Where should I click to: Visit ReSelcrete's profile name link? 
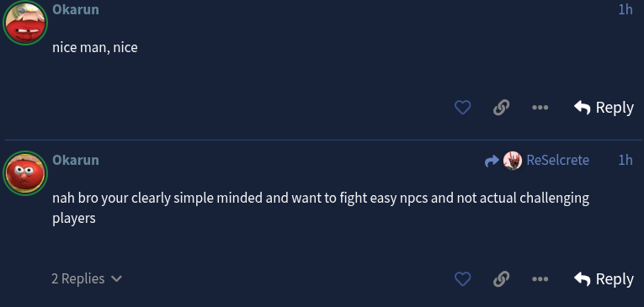[x=558, y=160]
